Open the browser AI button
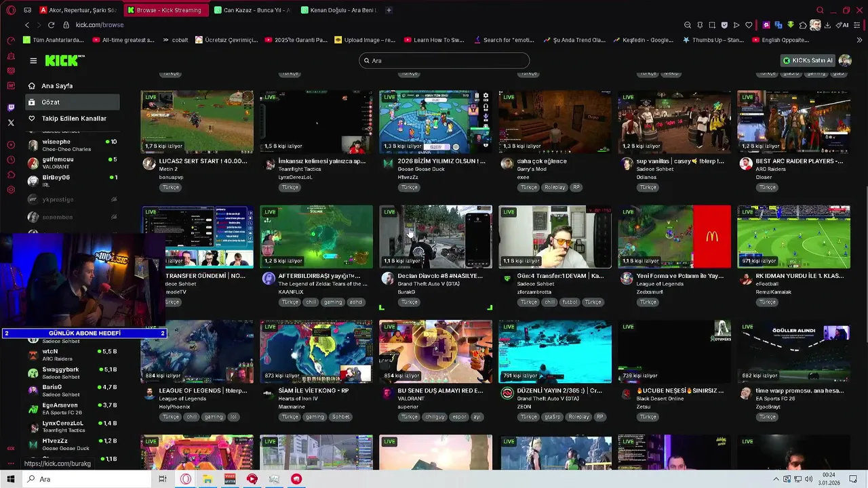Viewport: 868px width, 488px height. point(843,25)
